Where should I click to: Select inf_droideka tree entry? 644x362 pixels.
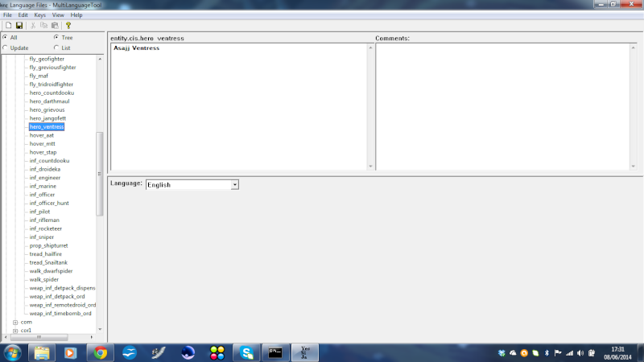[45, 169]
